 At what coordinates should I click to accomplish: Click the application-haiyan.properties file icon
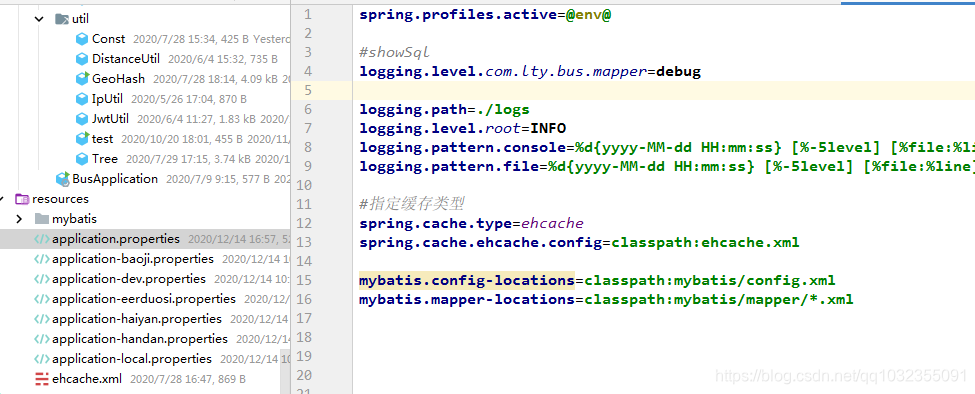42,319
